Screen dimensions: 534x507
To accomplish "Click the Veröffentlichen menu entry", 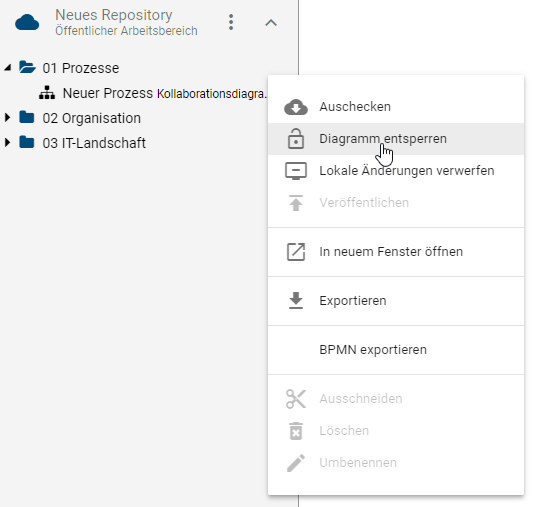I will pos(396,203).
